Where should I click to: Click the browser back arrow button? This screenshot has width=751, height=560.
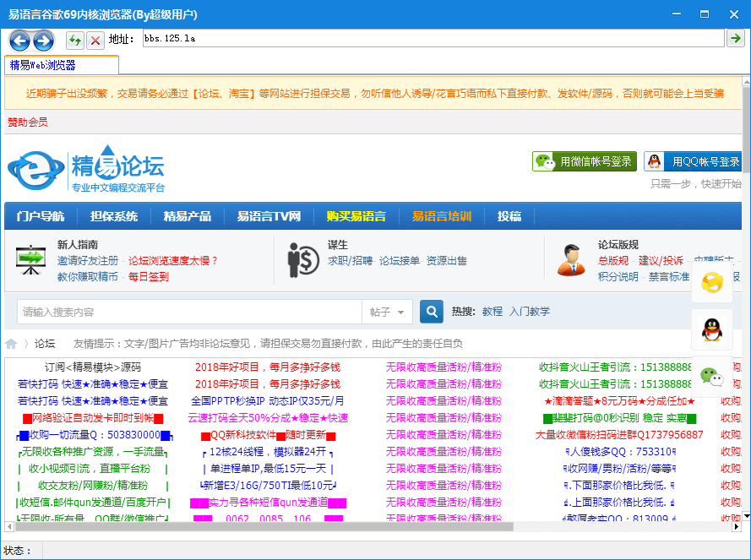coord(19,40)
